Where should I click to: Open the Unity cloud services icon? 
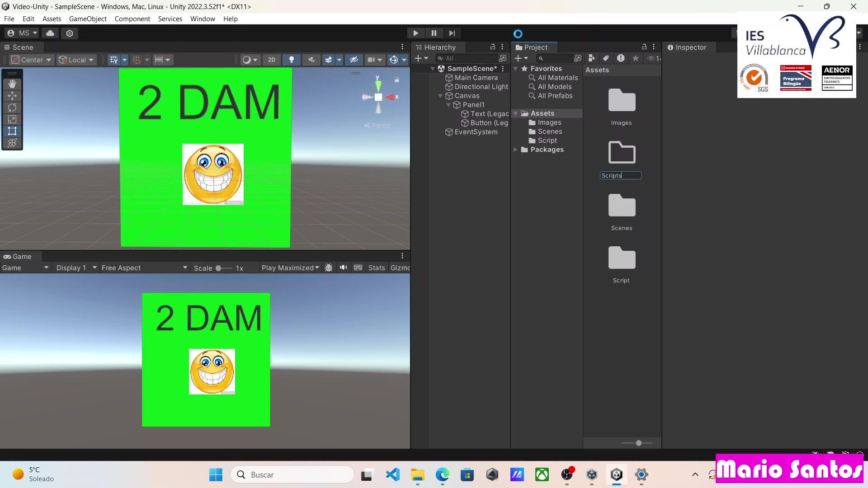[x=50, y=33]
